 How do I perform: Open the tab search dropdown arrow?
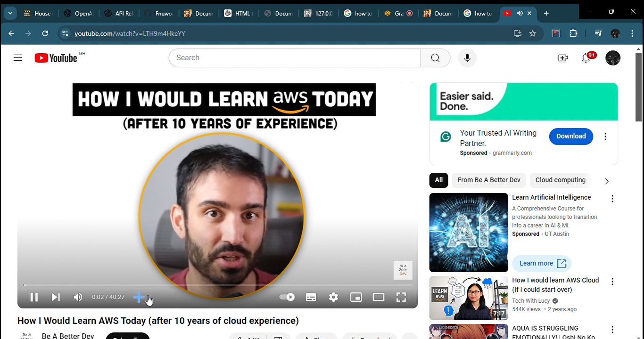10,13
